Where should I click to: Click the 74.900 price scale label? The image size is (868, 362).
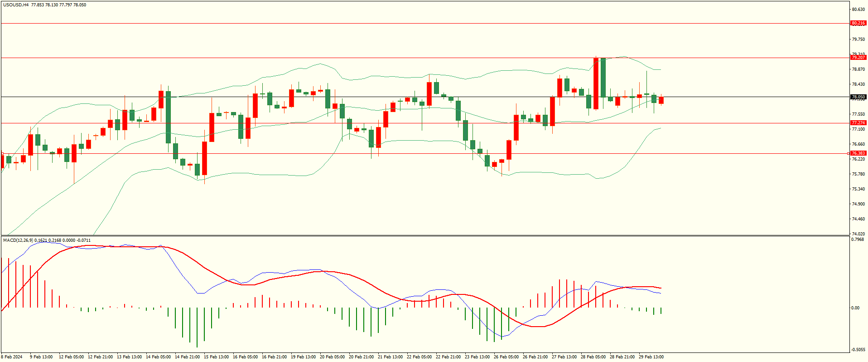coord(858,204)
